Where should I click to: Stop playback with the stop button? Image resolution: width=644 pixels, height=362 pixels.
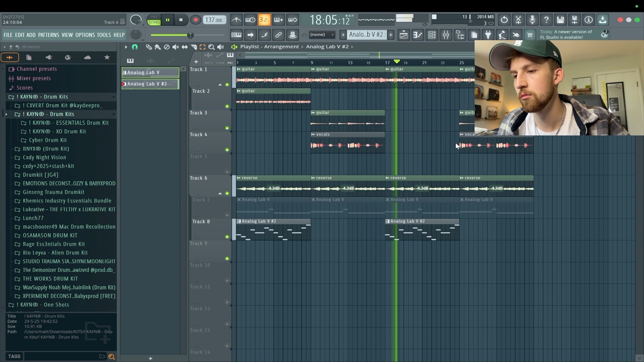coord(181,20)
